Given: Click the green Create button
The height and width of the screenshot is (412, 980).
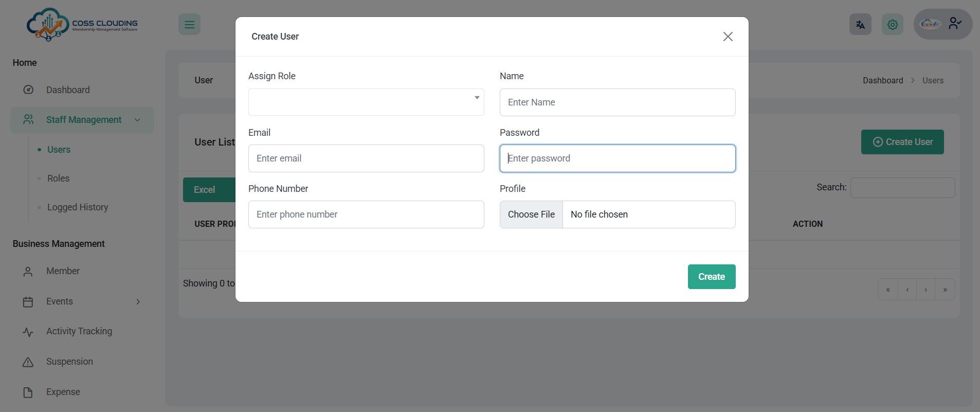Looking at the screenshot, I should point(712,277).
